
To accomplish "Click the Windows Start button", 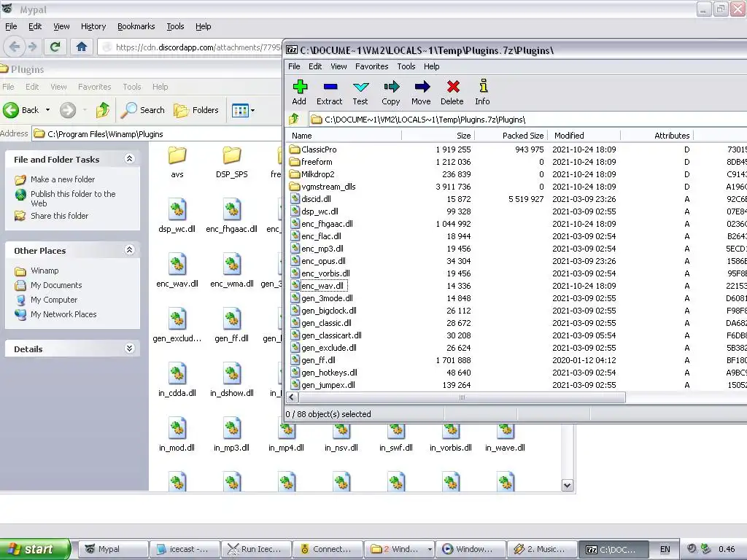I will pos(34,549).
